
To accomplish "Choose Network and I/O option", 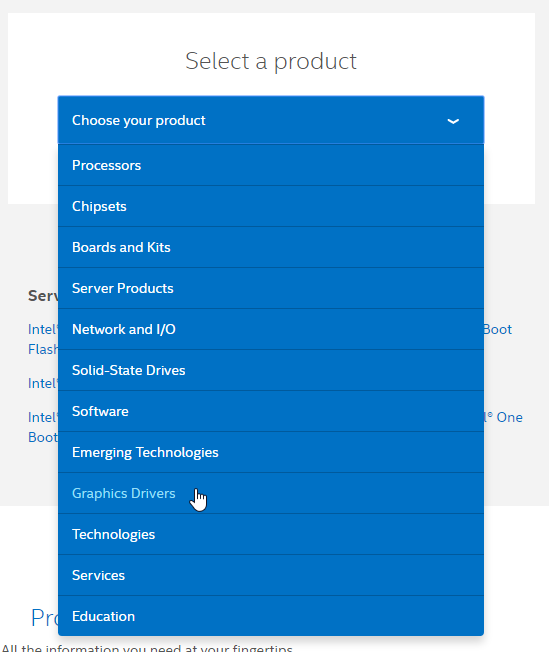I will click(271, 329).
